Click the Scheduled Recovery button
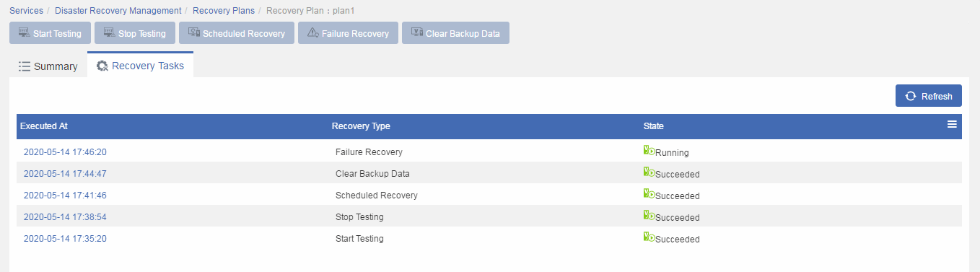980x272 pixels. [237, 33]
